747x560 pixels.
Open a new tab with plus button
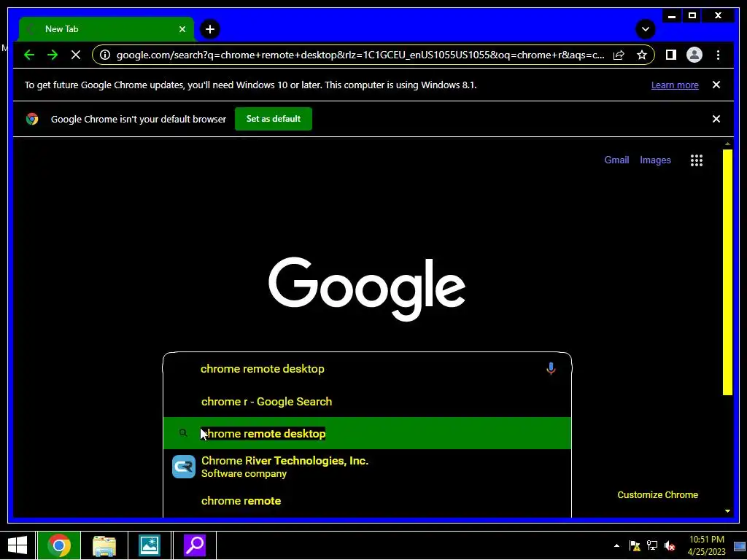[x=210, y=29]
